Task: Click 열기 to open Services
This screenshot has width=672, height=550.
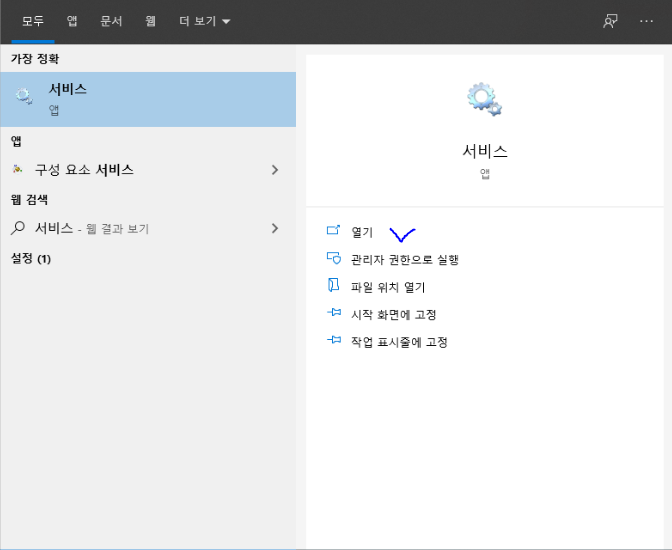Action: [362, 232]
